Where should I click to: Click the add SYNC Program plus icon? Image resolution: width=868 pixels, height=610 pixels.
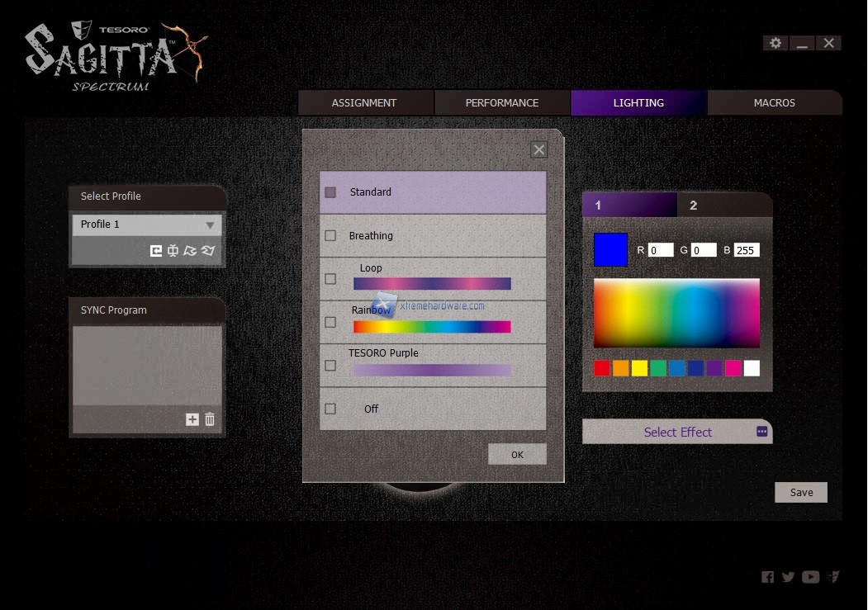(x=192, y=419)
